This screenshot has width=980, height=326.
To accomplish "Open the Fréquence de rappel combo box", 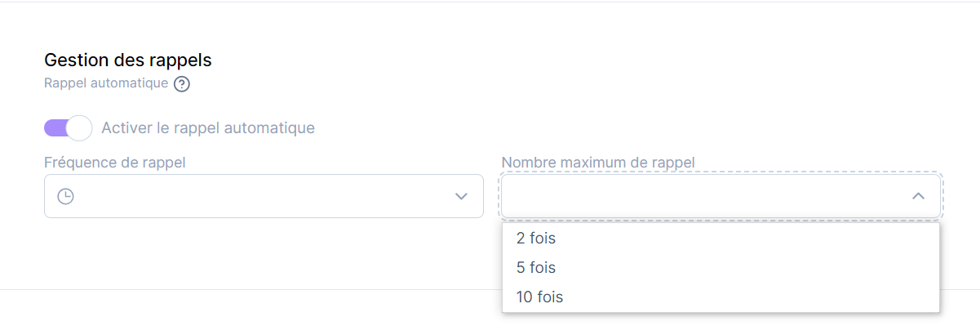I will [264, 196].
